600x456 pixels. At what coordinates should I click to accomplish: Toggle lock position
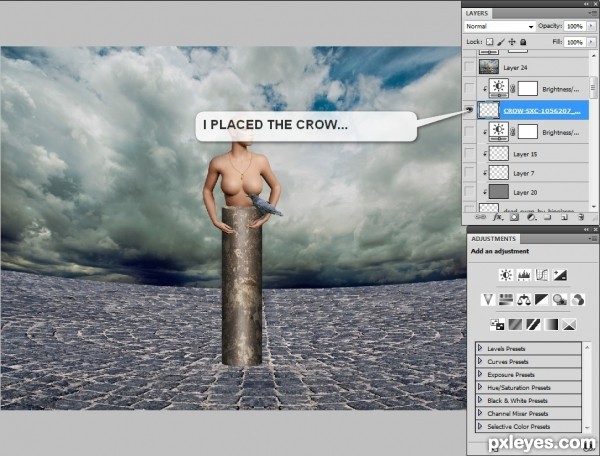click(x=512, y=42)
